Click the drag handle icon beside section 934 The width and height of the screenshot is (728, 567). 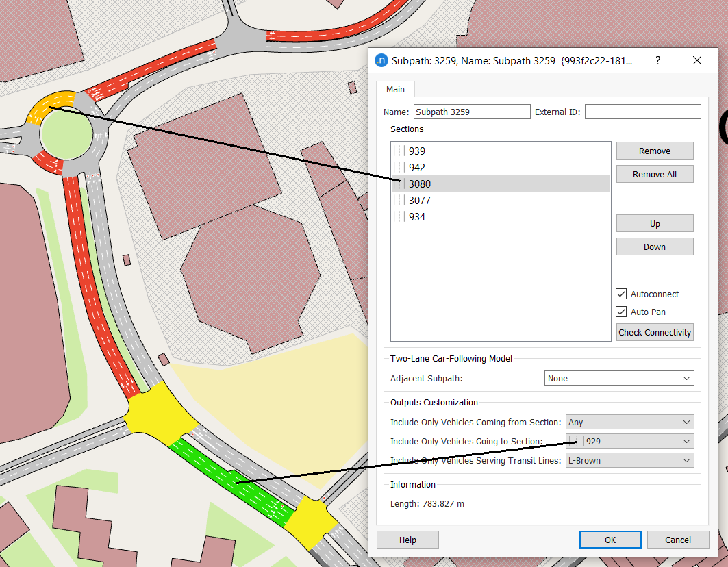click(x=399, y=216)
